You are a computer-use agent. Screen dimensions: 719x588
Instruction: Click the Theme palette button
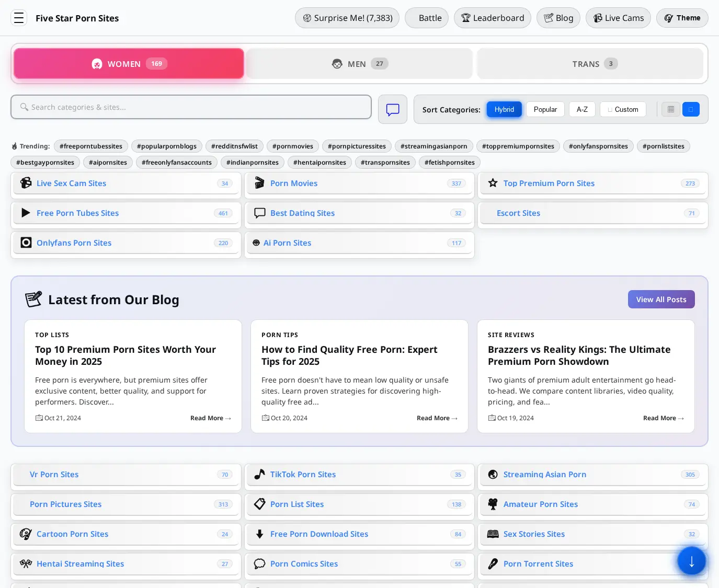(682, 18)
